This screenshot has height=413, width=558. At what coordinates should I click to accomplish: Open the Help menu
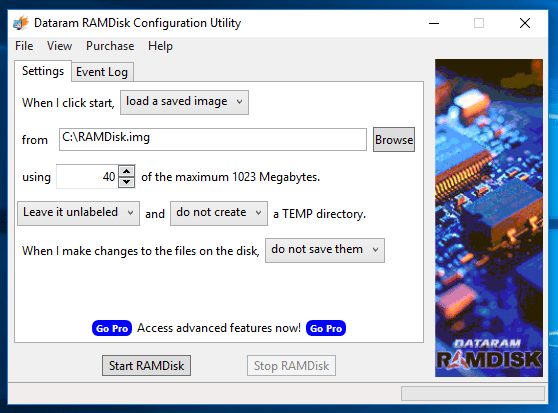click(x=160, y=46)
